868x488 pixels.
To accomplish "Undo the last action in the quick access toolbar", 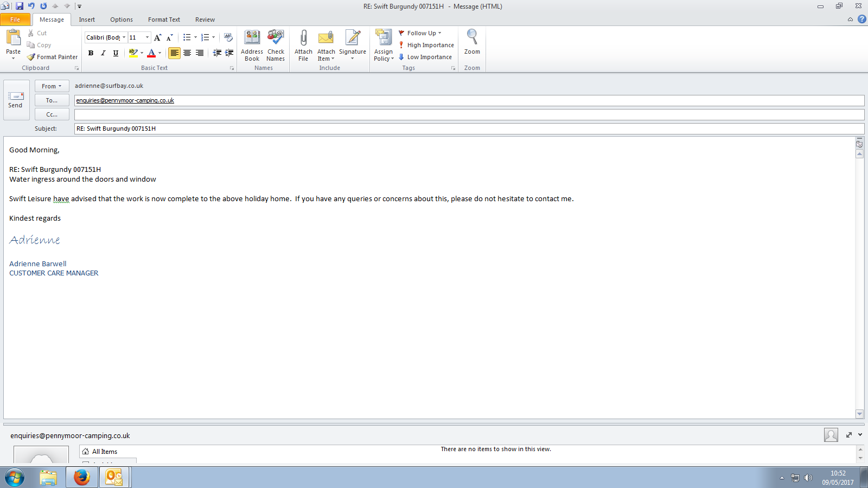I will pos(31,6).
